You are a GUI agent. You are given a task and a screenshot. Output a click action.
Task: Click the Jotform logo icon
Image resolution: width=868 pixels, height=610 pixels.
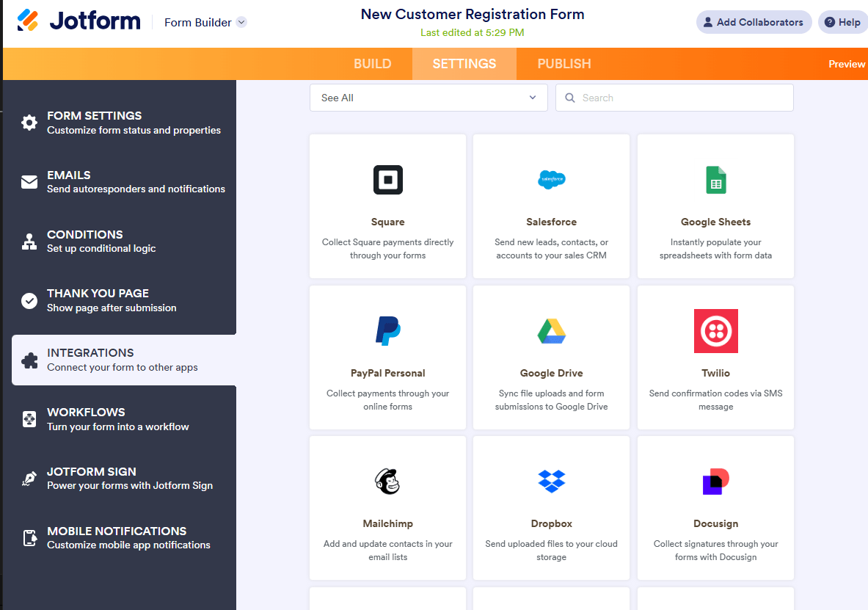tap(28, 21)
